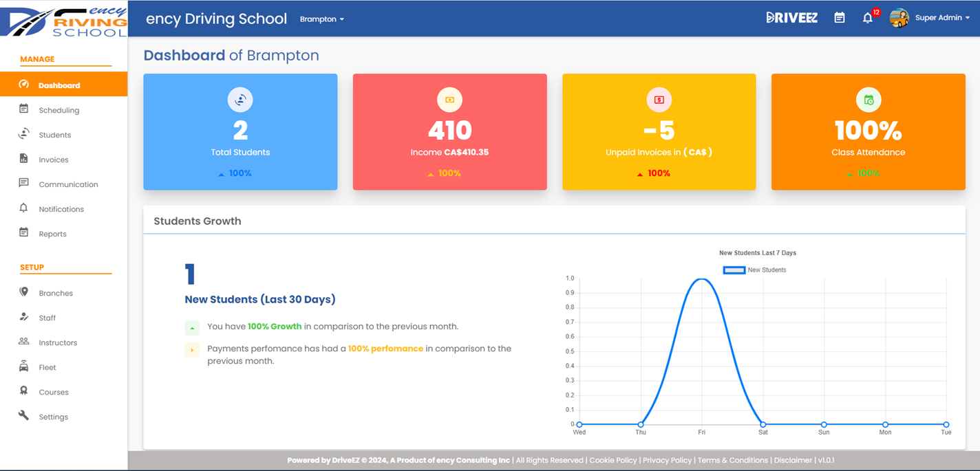The width and height of the screenshot is (980, 471).
Task: Open the Instructors section
Action: [x=56, y=342]
